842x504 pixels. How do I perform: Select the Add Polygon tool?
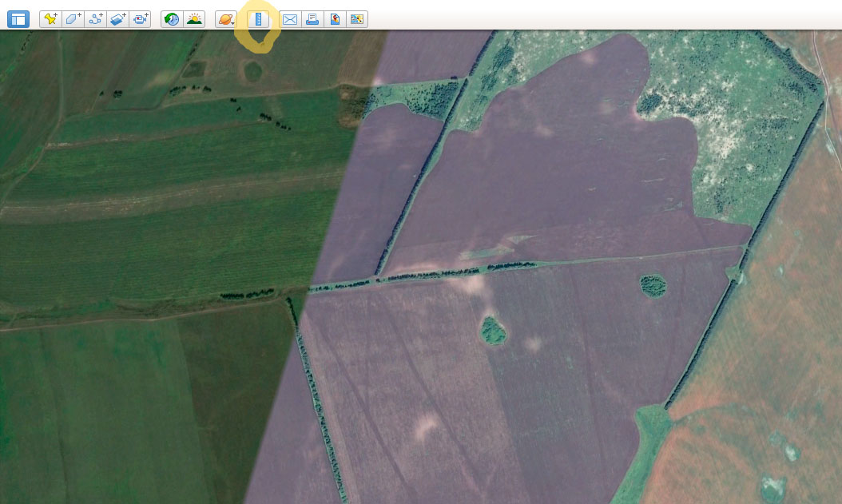click(73, 19)
